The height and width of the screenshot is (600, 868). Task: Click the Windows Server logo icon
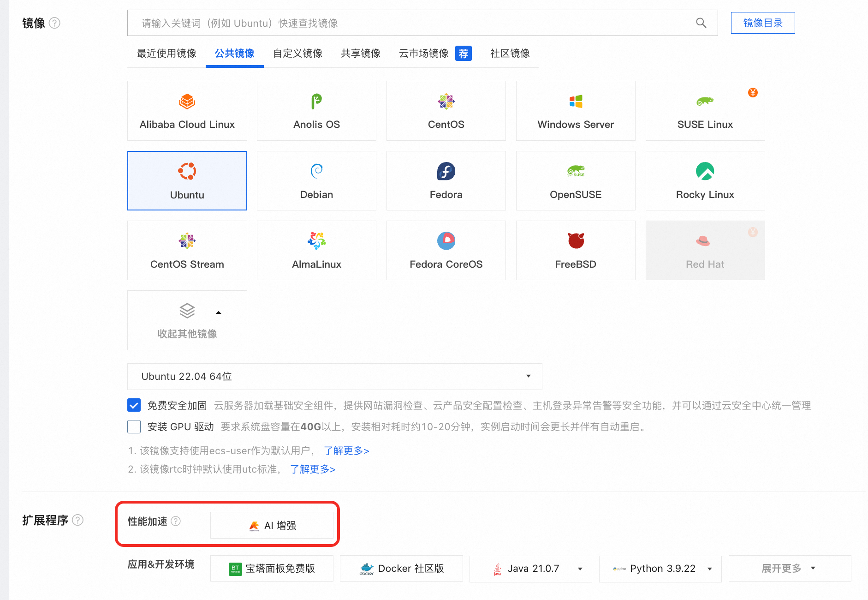[576, 101]
